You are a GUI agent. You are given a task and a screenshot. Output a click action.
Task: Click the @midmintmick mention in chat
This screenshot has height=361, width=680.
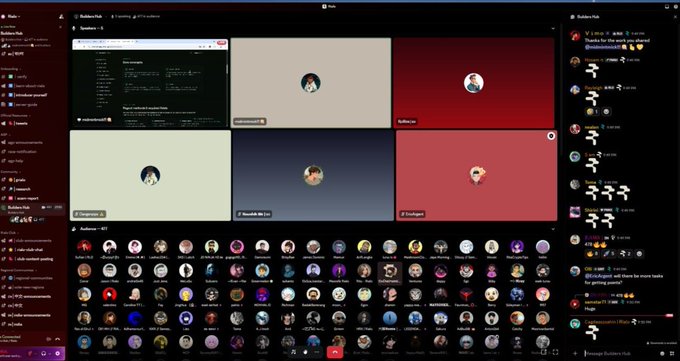pyautogui.click(x=602, y=47)
